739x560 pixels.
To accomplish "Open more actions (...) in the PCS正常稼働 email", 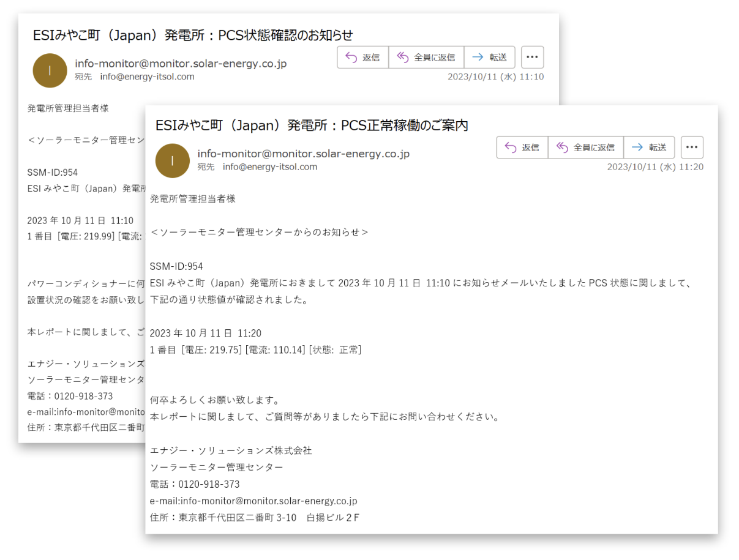I will (692, 147).
